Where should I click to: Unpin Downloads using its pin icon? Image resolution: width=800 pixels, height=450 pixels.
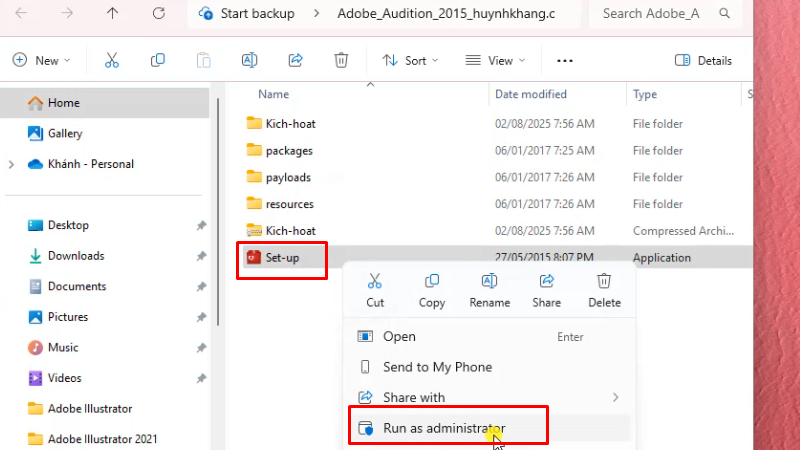(x=202, y=256)
